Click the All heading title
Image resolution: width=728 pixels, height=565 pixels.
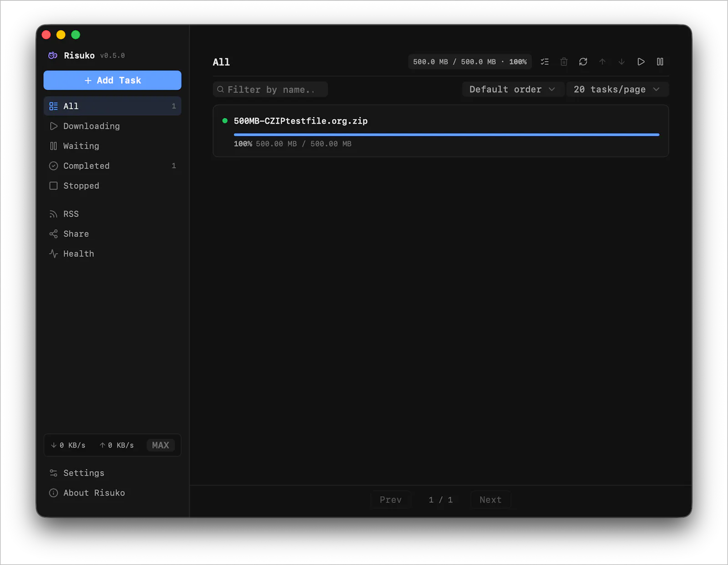[221, 62]
